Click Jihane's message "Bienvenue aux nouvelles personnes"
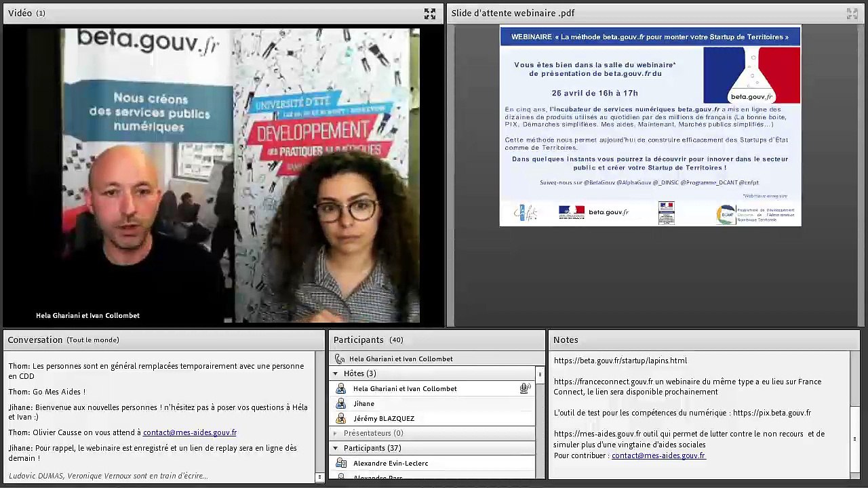 158,412
